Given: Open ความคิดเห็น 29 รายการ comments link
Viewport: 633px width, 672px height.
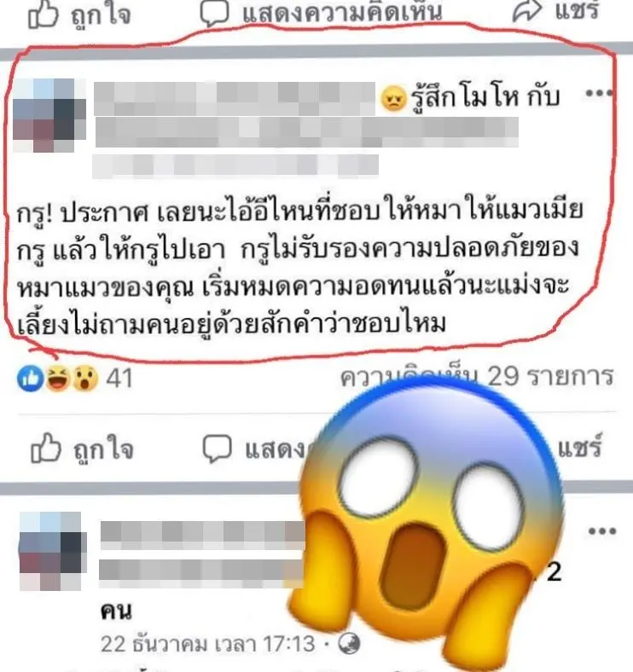Looking at the screenshot, I should (477, 377).
